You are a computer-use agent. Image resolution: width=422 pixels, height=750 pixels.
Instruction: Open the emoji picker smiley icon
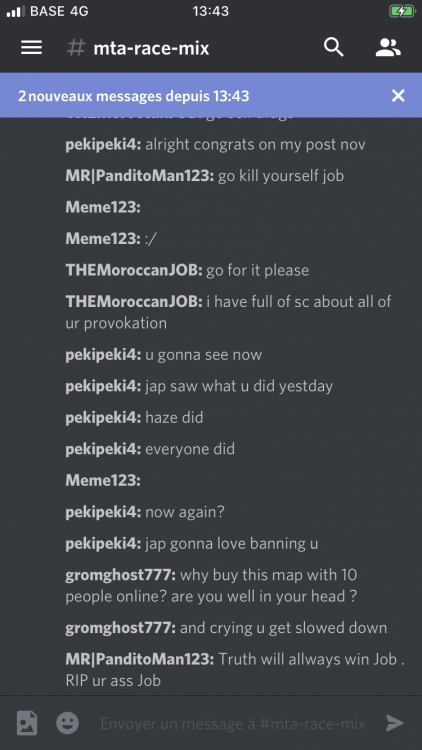[67, 723]
